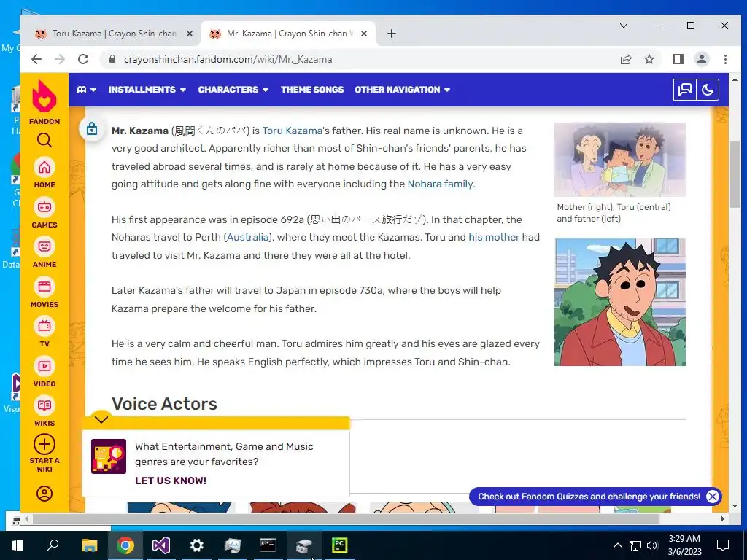Viewport: 747px width, 560px height.
Task: Open the Chrome side panel icon
Action: [x=678, y=59]
